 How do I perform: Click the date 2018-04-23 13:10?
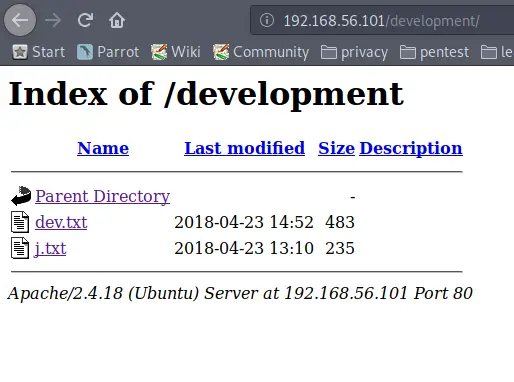[244, 248]
